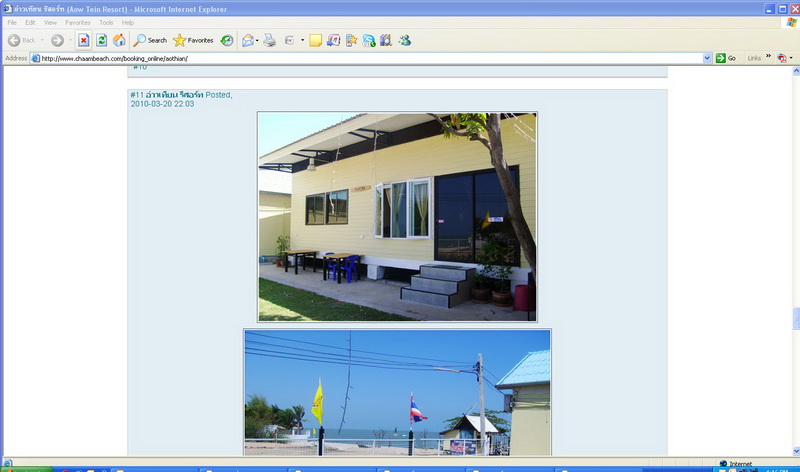The image size is (800, 472).
Task: Click the green Go arrow button
Action: (x=720, y=58)
